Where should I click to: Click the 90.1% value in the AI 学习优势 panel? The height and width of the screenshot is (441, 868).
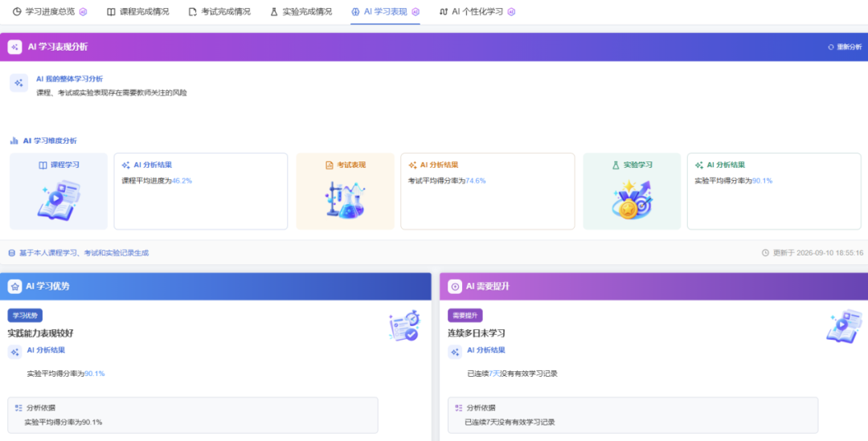95,374
